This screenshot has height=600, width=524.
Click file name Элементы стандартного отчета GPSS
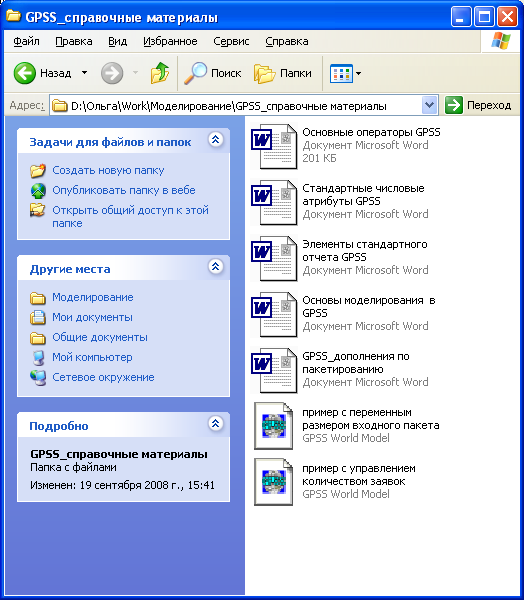tap(365, 251)
